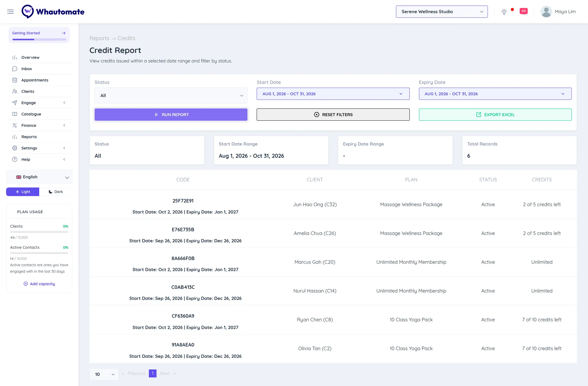Image resolution: width=588 pixels, height=386 pixels.
Task: Click Maya Lim's profile avatar
Action: click(546, 12)
